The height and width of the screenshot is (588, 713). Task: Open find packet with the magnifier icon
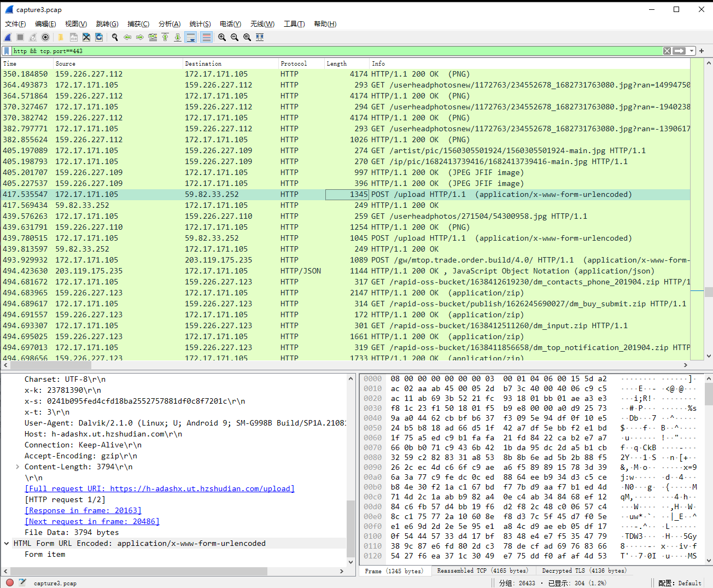(115, 37)
